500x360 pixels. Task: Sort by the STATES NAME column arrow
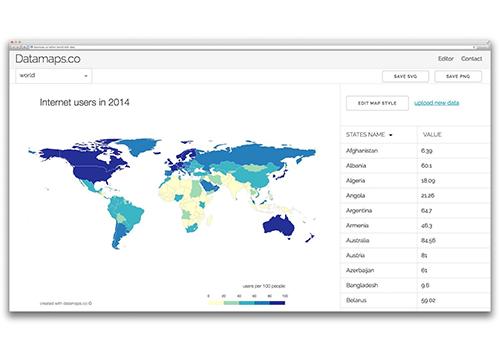point(390,135)
